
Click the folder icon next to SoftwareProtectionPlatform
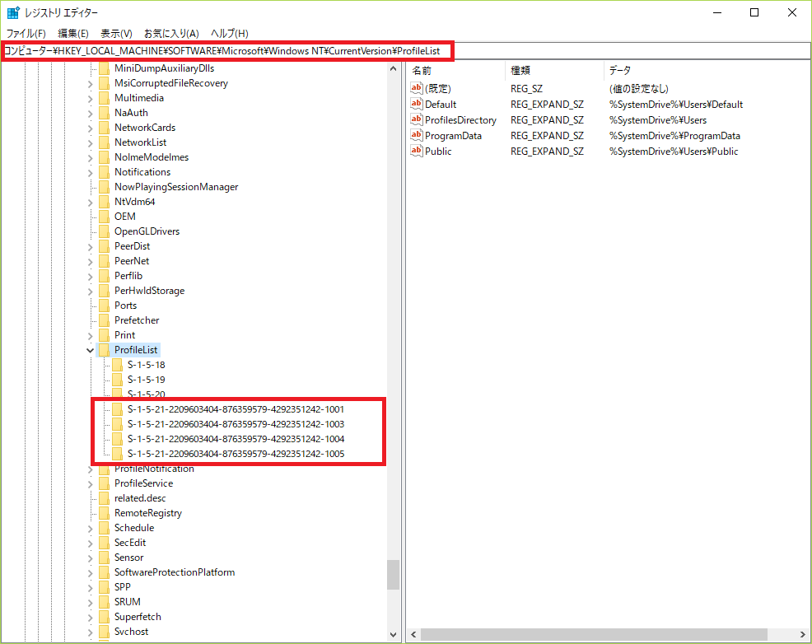(x=104, y=572)
